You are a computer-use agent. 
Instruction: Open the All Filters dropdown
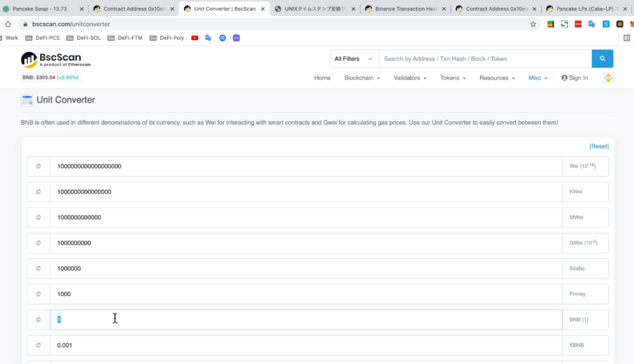click(x=354, y=59)
